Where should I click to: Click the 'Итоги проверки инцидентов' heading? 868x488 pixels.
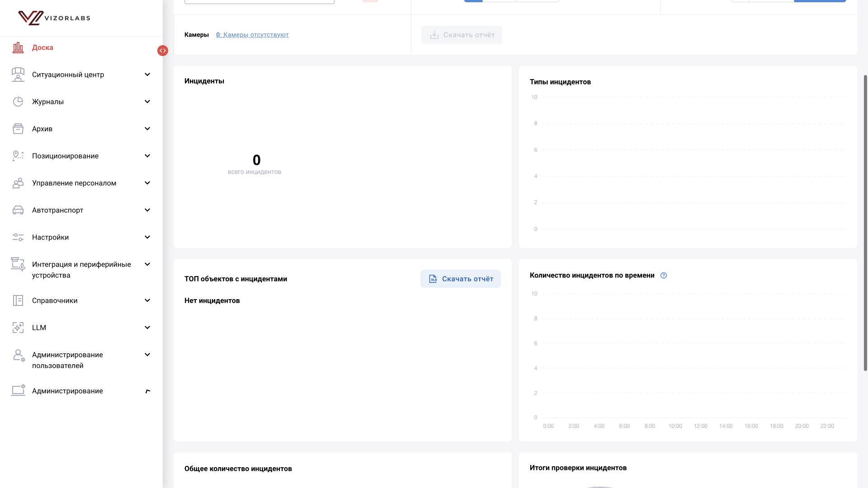(x=578, y=468)
